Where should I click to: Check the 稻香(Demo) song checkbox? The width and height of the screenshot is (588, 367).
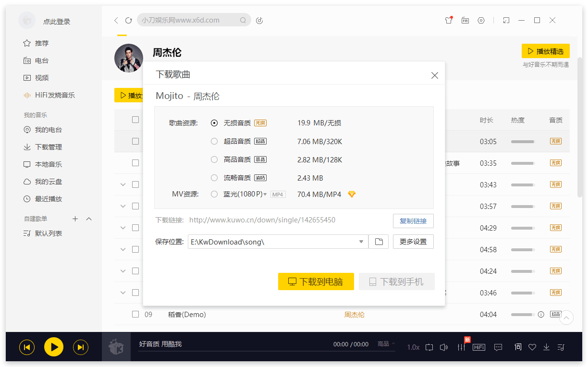135,314
